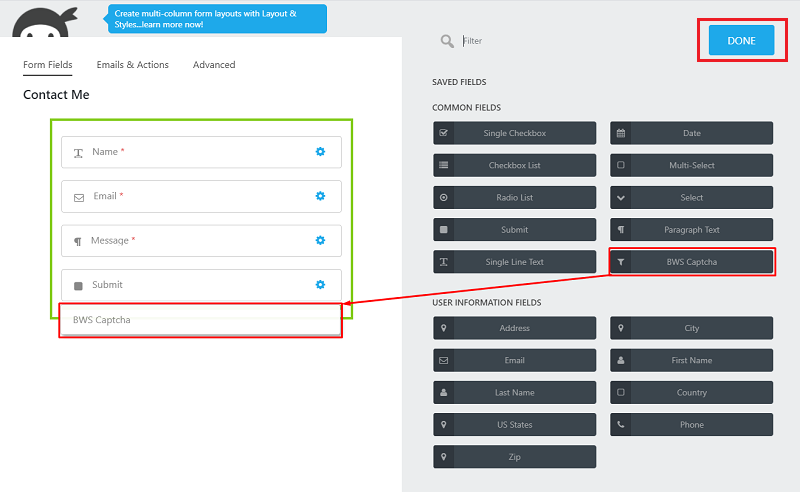Click the Email envelope icon in user fields
The height and width of the screenshot is (492, 800).
click(x=444, y=360)
